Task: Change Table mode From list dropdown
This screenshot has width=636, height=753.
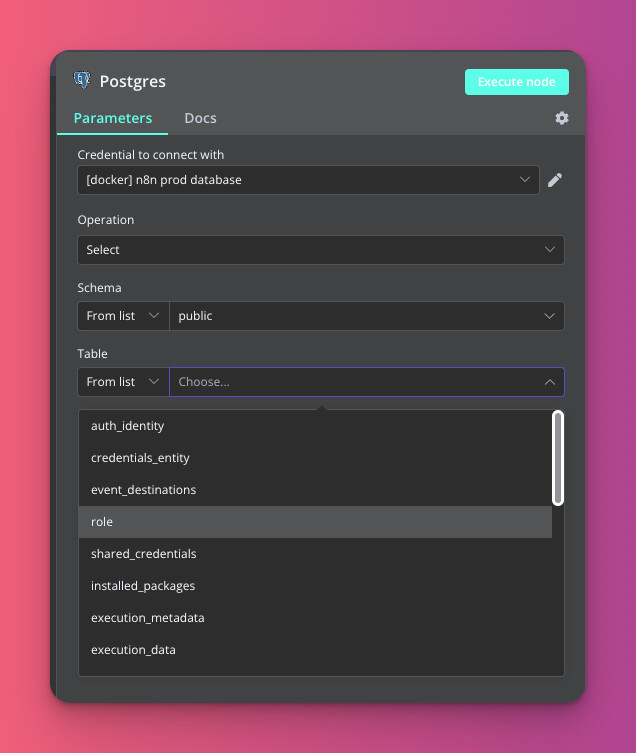Action: [x=123, y=382]
